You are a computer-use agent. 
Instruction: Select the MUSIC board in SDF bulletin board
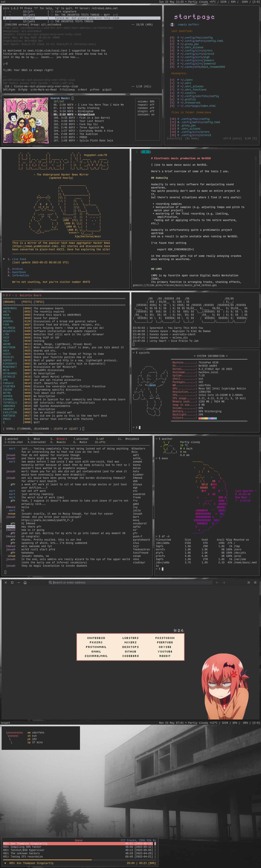coord(7,318)
